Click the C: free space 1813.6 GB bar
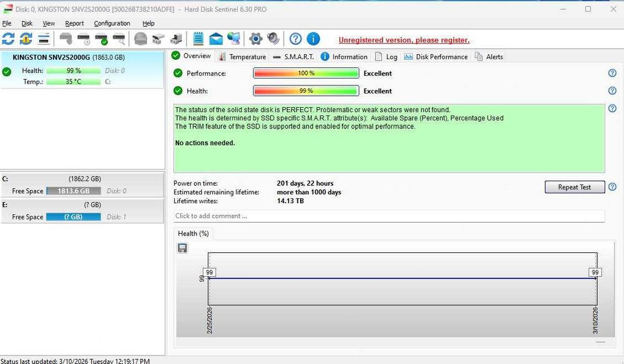 pos(74,191)
